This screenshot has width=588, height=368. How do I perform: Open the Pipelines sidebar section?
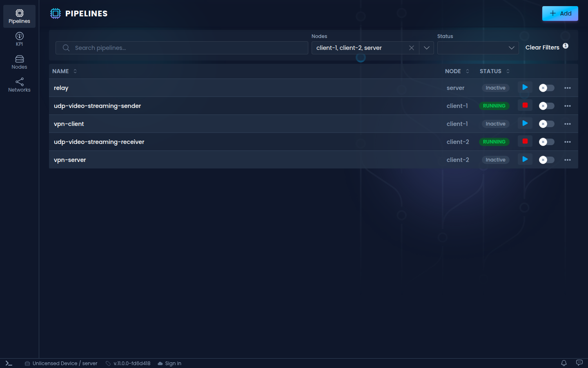19,16
